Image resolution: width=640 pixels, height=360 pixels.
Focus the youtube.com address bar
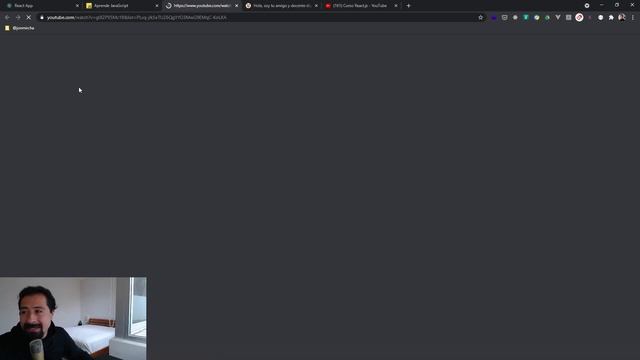(261, 18)
